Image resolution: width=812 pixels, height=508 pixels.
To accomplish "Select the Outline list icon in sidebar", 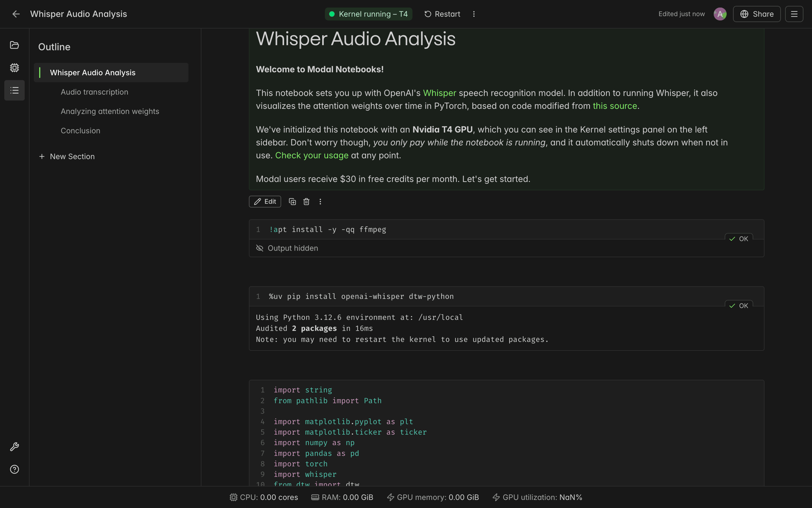I will point(14,90).
